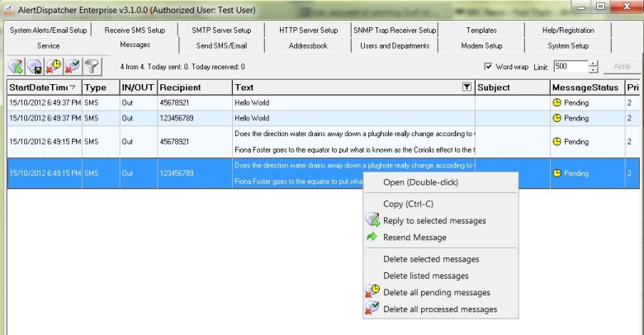Increase the Limit value with the up arrow
The width and height of the screenshot is (644, 335).
(593, 64)
